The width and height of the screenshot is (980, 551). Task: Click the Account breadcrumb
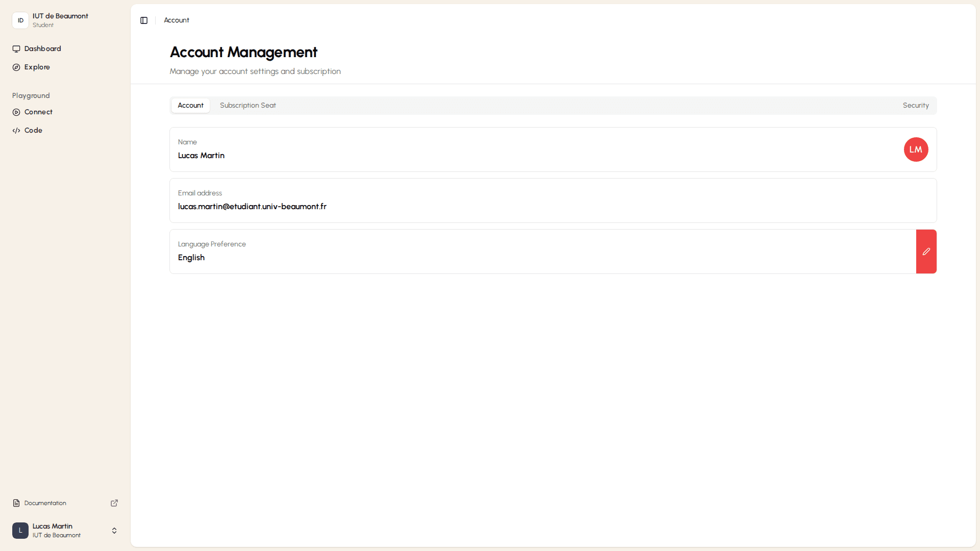pyautogui.click(x=177, y=20)
